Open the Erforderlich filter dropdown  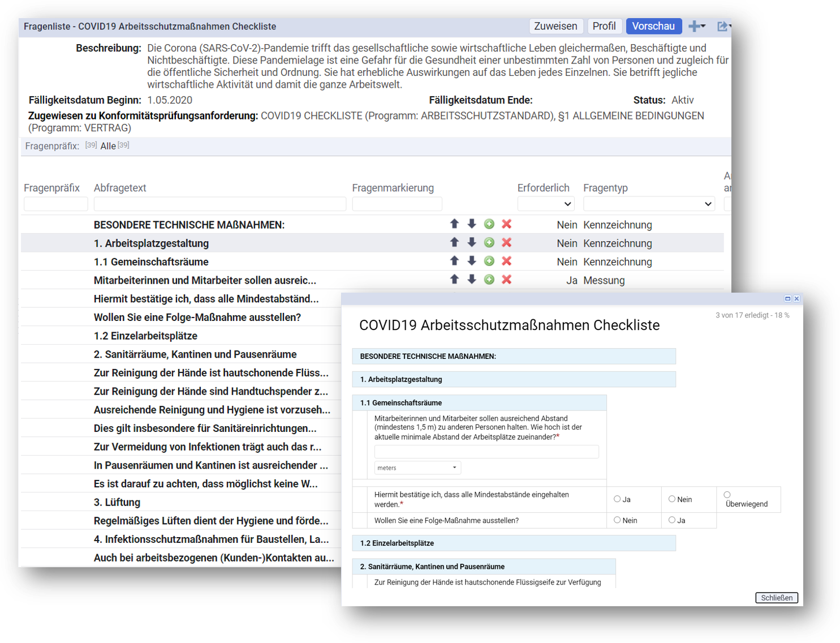pyautogui.click(x=546, y=204)
